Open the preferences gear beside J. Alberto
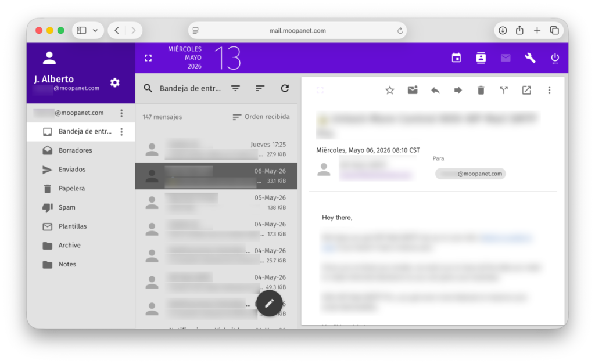Screen dimensions: 595x364 (115, 82)
